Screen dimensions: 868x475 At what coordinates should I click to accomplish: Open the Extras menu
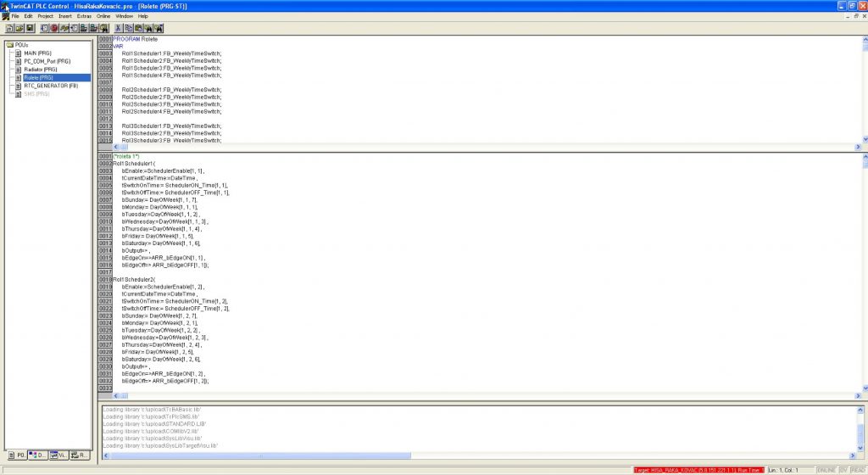coord(84,16)
